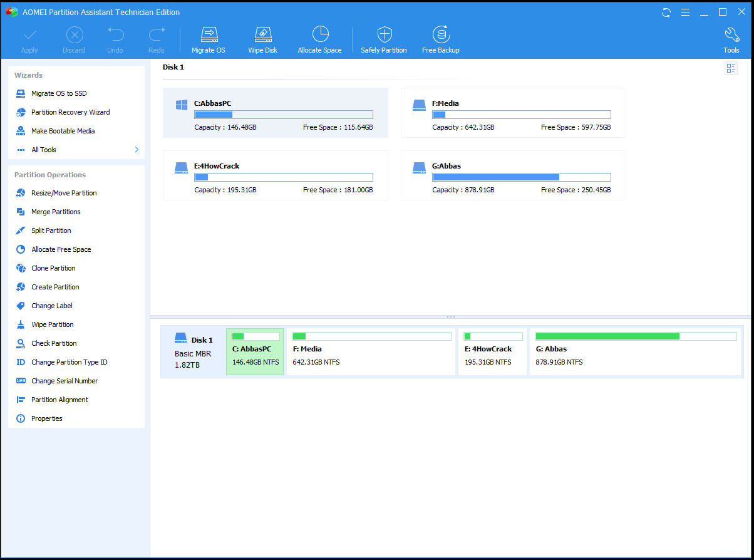Click the Capacity : 878.91GB text
The image size is (754, 560).
tap(463, 190)
